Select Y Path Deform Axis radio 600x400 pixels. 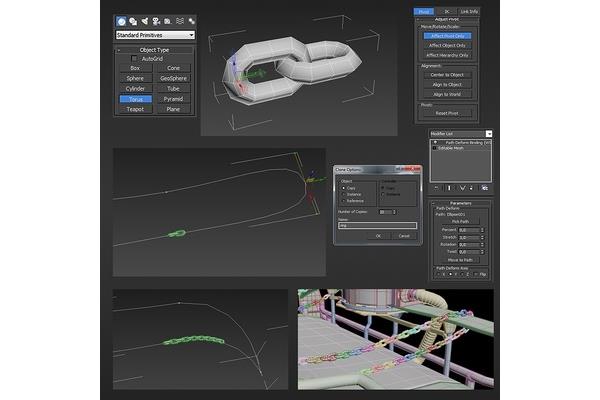[450, 274]
